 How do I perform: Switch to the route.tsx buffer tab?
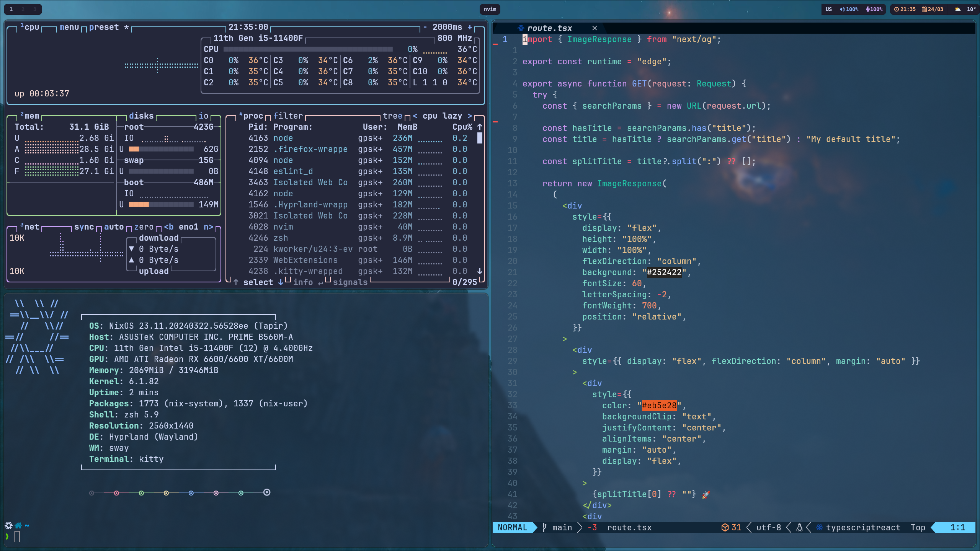coord(549,28)
